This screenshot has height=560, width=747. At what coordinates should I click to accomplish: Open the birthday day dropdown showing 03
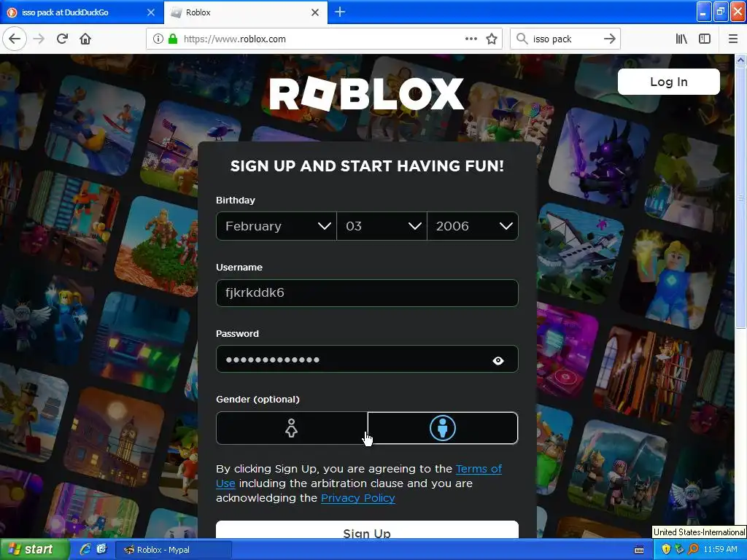click(x=382, y=226)
